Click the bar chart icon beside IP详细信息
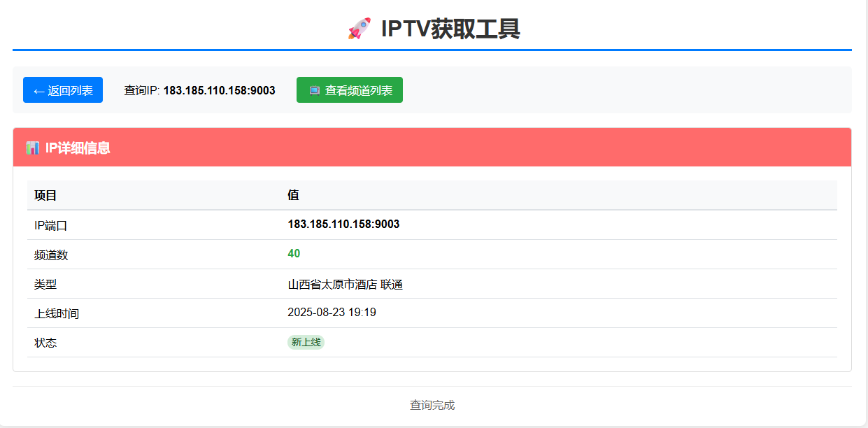Viewport: 868px width, 428px height. coord(32,148)
